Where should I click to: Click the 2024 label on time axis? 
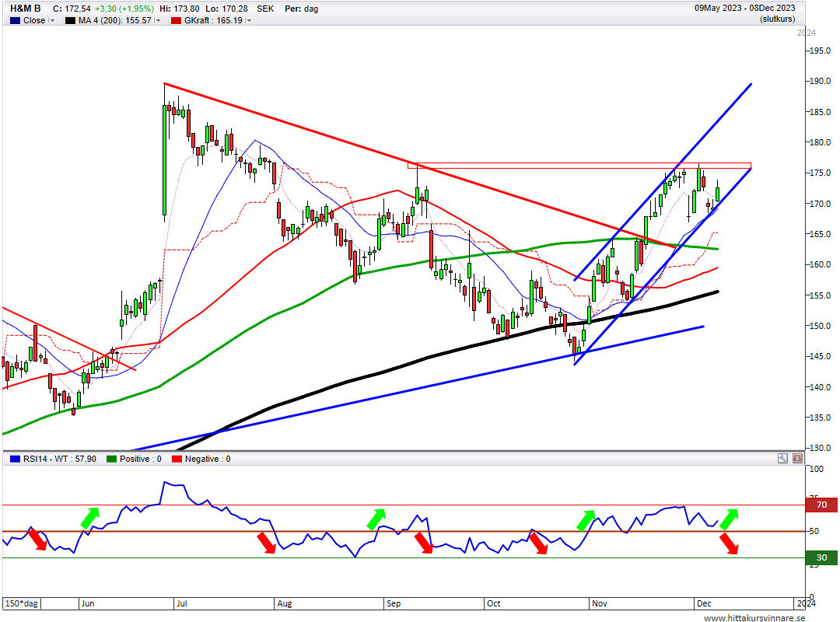[x=807, y=604]
